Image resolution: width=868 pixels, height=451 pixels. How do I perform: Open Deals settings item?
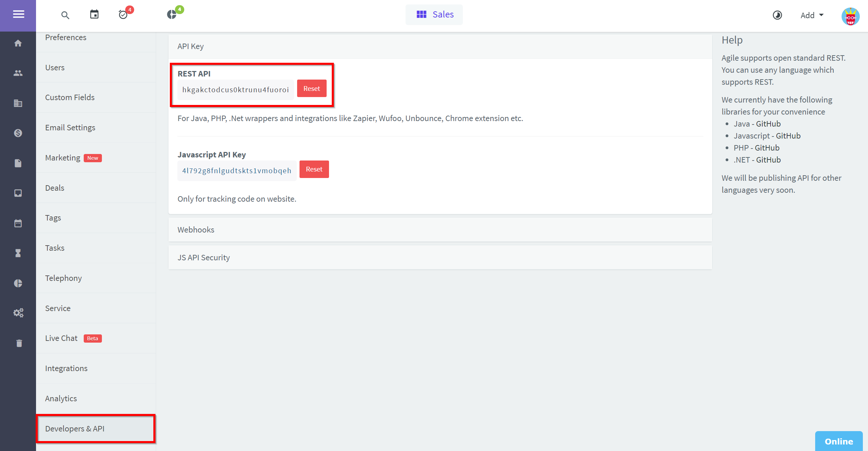[x=96, y=188]
